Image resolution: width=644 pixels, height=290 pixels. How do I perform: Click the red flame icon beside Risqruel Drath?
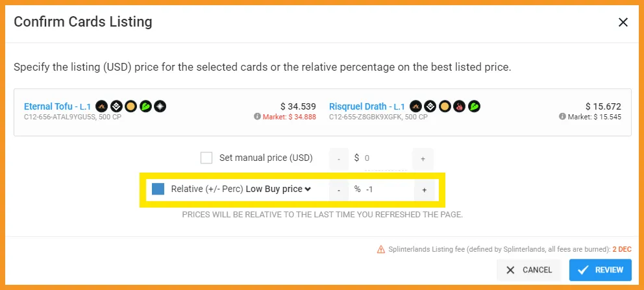tap(460, 106)
